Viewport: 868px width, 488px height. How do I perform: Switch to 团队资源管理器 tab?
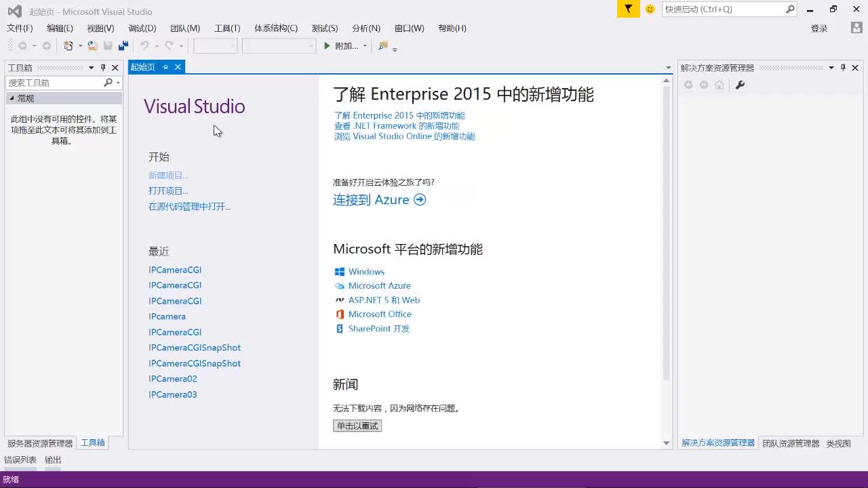point(791,443)
